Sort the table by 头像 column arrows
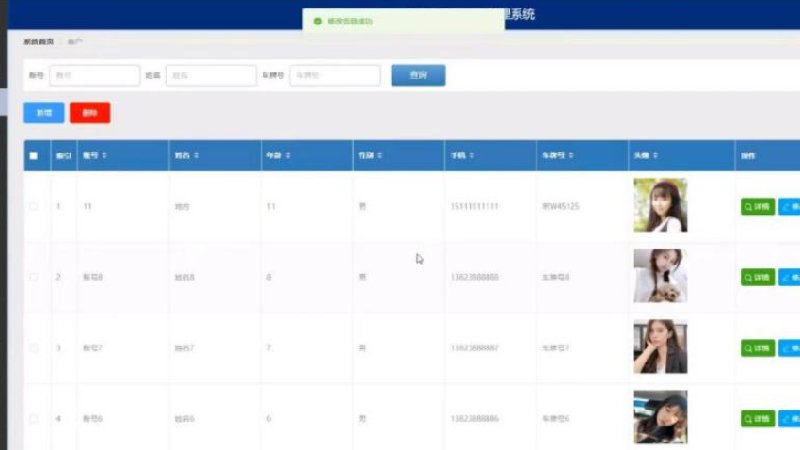Screen dimensions: 800x450 click(x=655, y=155)
